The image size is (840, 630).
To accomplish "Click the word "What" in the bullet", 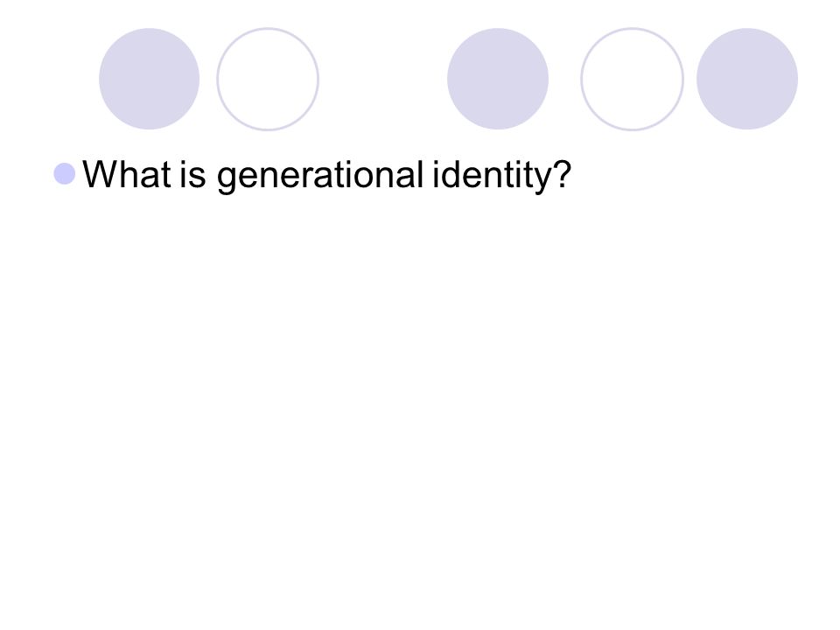I will point(127,175).
